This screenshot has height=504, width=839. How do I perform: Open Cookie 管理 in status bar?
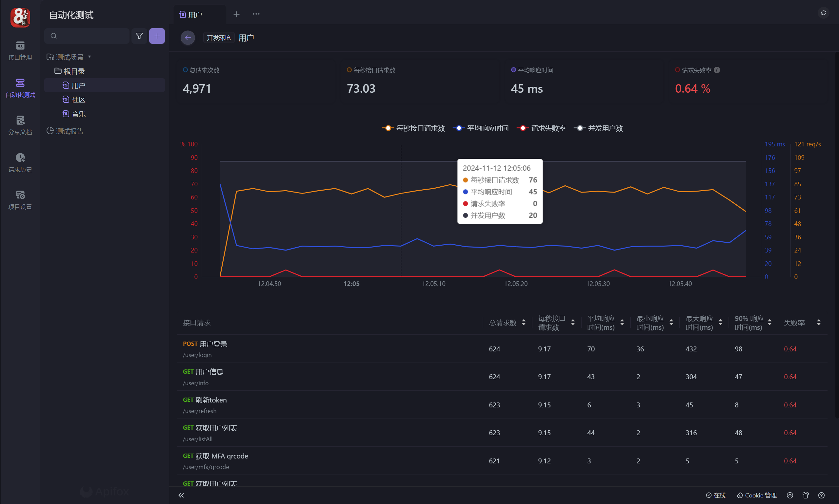tap(757, 495)
